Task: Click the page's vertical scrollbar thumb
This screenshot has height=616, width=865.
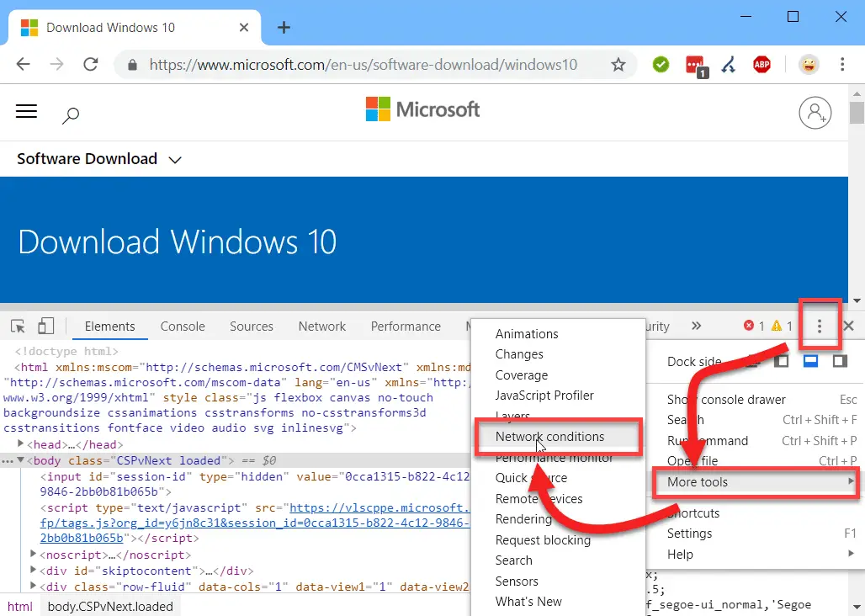Action: click(x=857, y=113)
